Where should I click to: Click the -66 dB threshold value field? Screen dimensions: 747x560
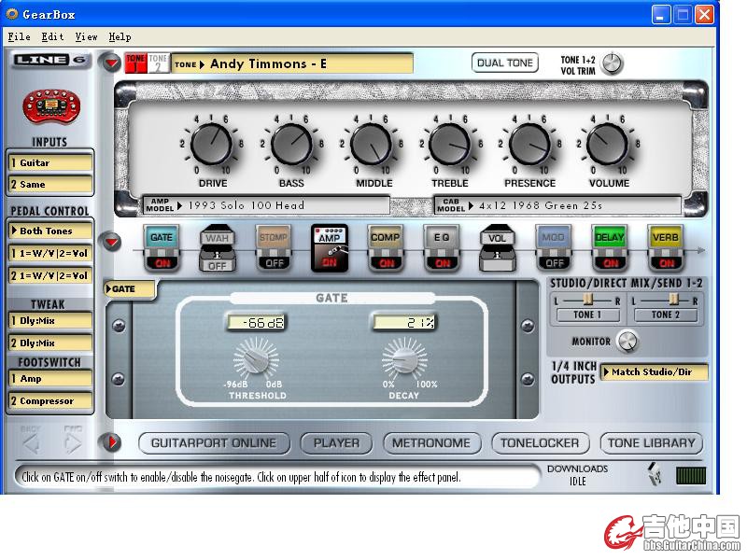256,323
